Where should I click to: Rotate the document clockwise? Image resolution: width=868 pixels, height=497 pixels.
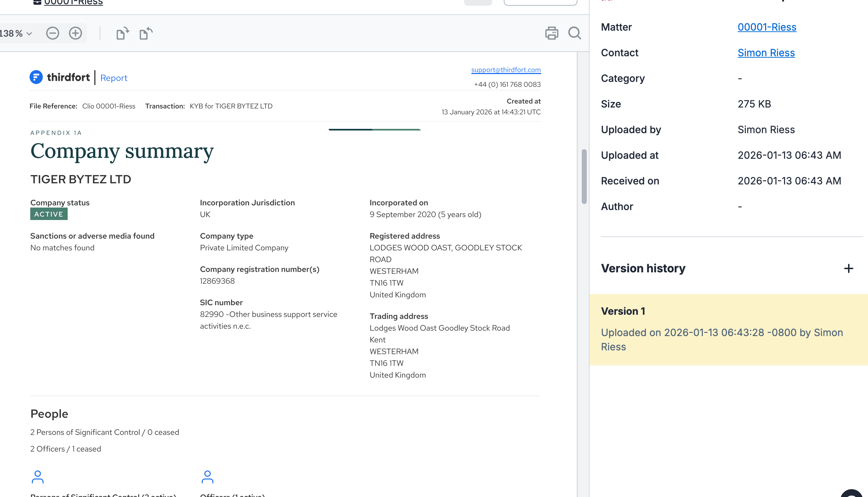point(122,33)
